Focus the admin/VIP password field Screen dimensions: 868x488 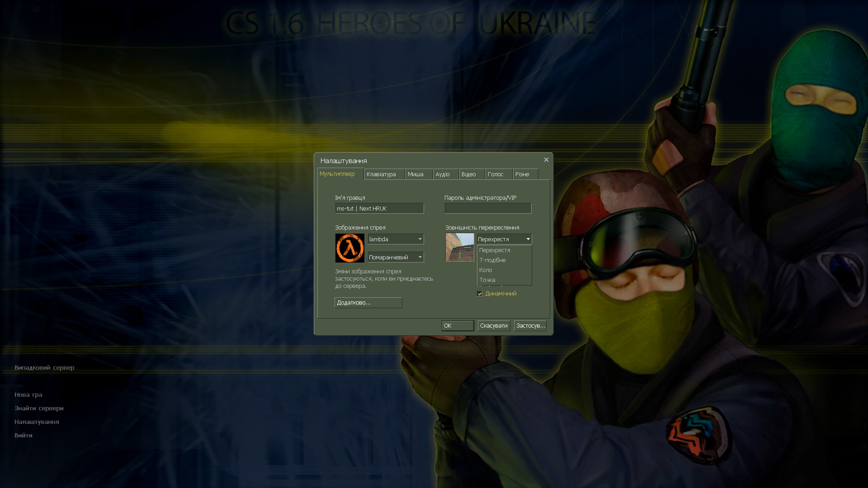pyautogui.click(x=488, y=208)
